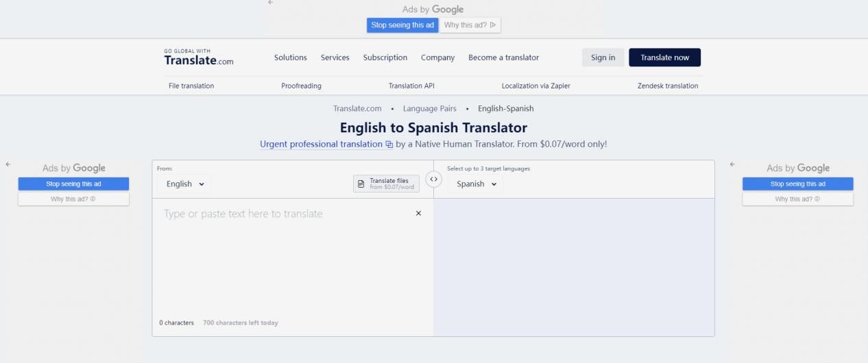
Task: Open the Language Pairs breadcrumb link
Action: [430, 108]
